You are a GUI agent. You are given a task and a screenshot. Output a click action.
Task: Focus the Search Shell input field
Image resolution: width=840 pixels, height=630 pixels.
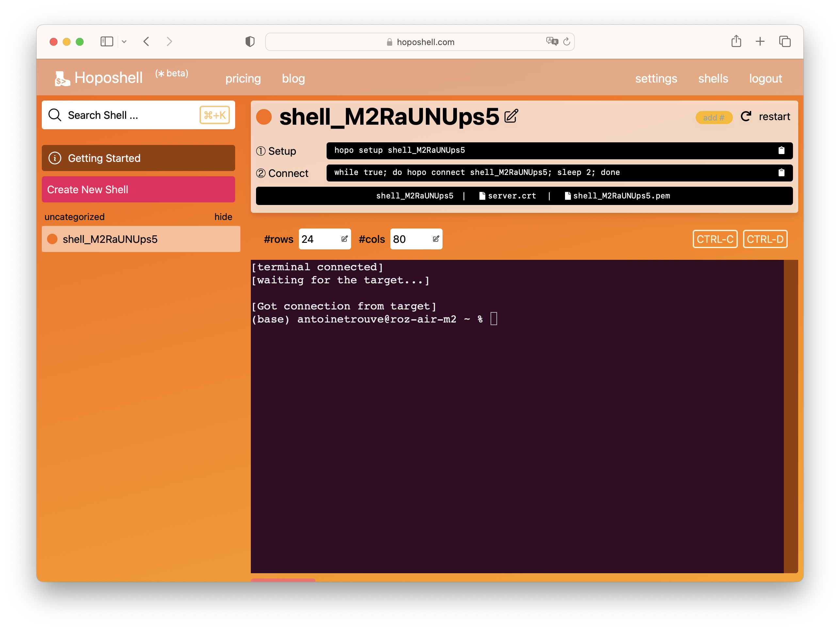[138, 115]
